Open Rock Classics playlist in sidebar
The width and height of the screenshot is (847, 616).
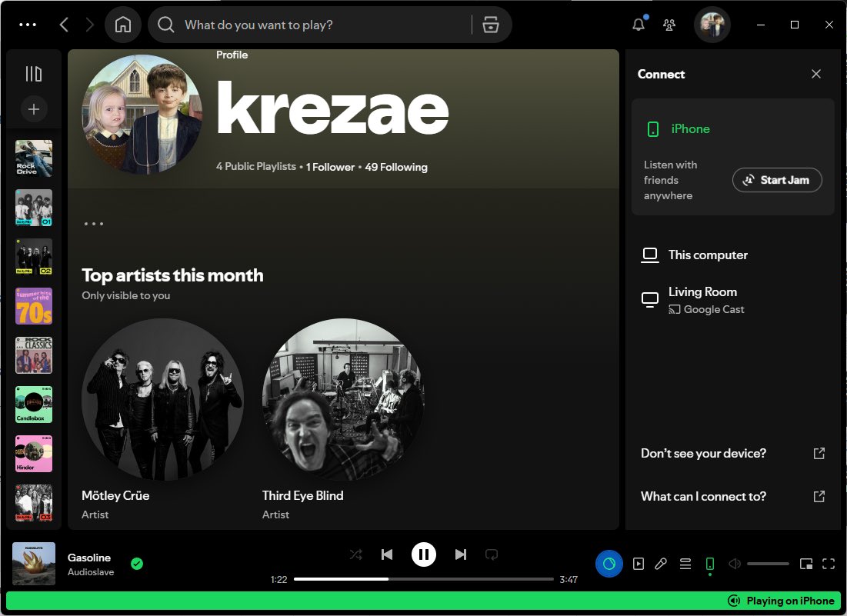click(x=34, y=355)
